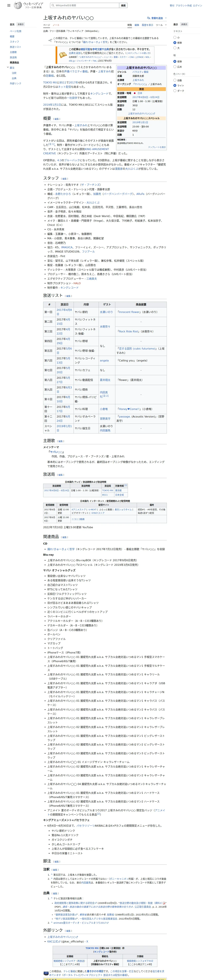Select the 標準 width option

[175, 61]
